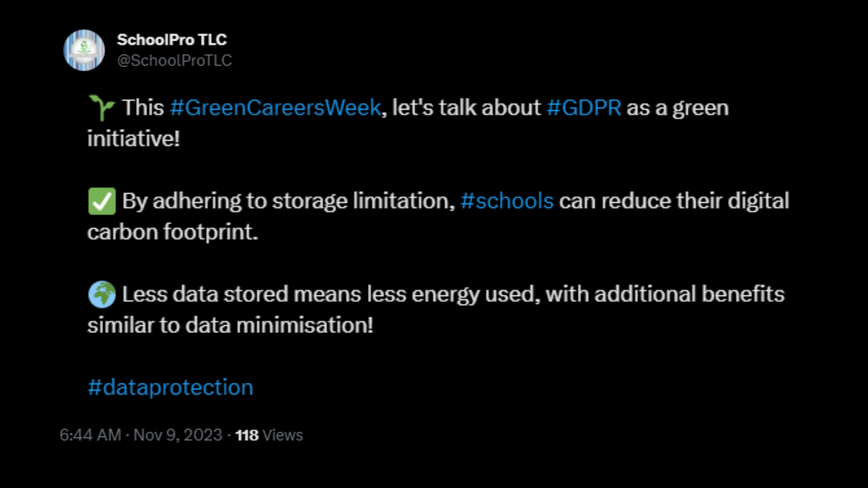Screen dimensions: 868x488
Task: Click the globe earth emoji
Action: pyautogui.click(x=101, y=294)
